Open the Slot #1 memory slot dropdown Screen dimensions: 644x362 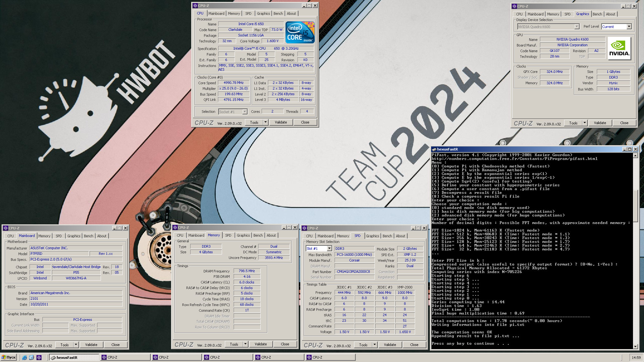pos(329,249)
